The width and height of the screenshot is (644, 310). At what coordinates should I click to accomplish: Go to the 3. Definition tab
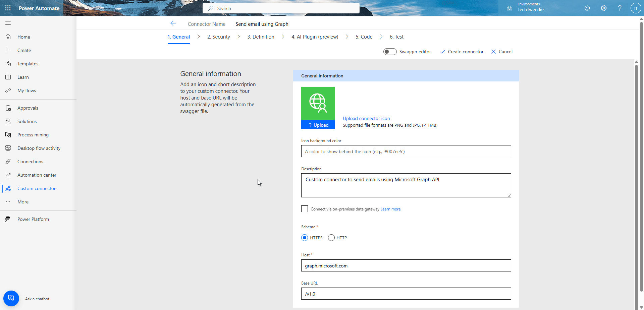(261, 37)
